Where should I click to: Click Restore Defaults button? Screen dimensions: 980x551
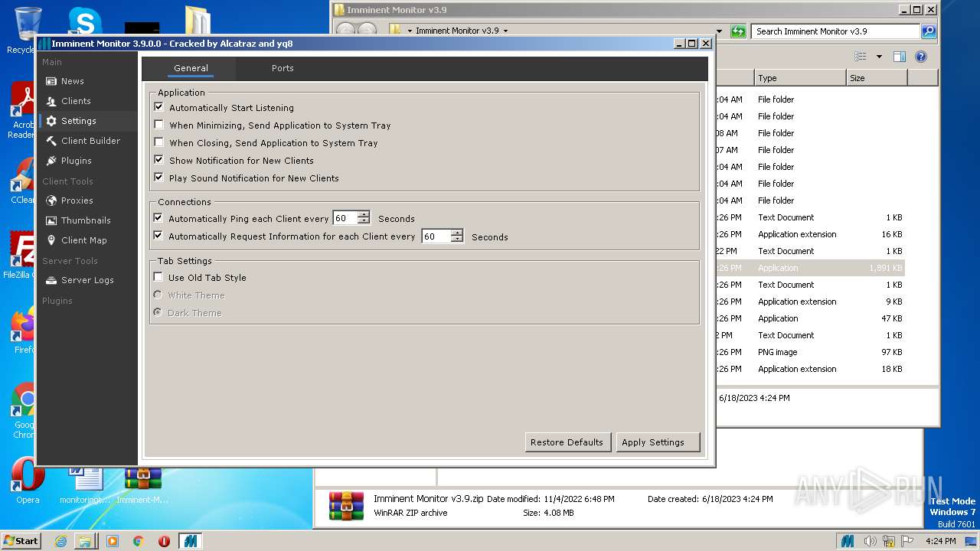click(567, 442)
